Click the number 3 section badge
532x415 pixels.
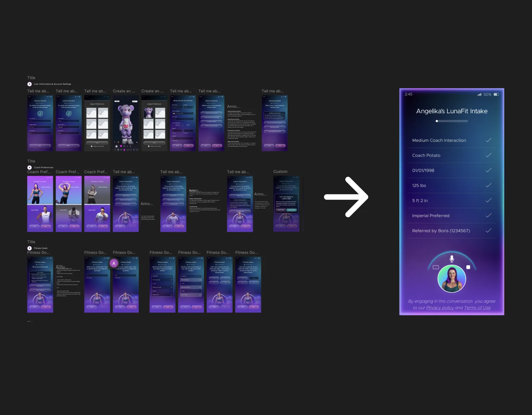pos(29,84)
